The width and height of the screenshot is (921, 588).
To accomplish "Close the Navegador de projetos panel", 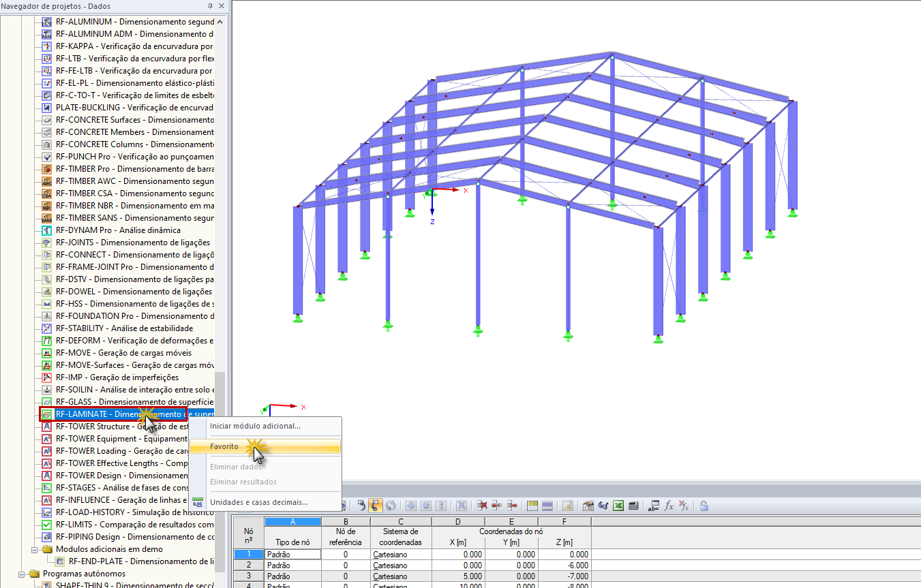I will tap(222, 5).
